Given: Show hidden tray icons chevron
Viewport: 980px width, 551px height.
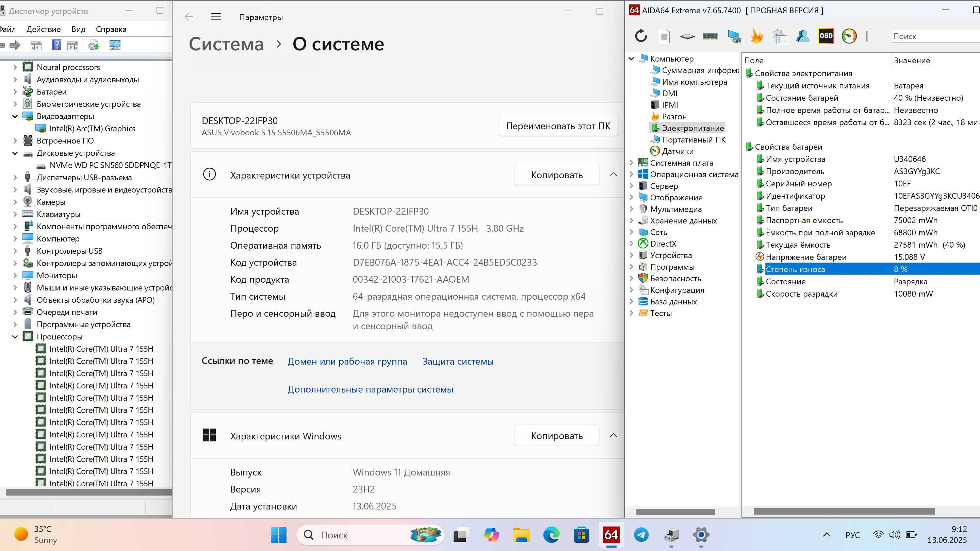Looking at the screenshot, I should pyautogui.click(x=827, y=535).
